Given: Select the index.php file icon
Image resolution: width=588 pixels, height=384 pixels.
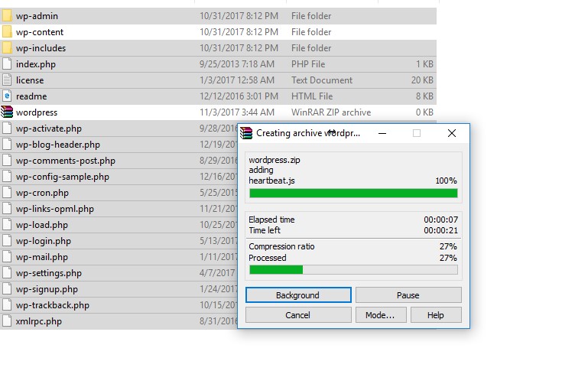Looking at the screenshot, I should (8, 64).
